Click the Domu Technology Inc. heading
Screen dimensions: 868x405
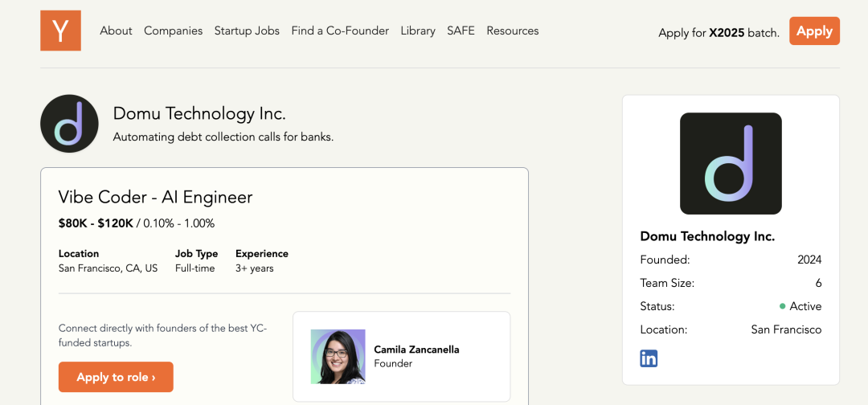point(199,114)
